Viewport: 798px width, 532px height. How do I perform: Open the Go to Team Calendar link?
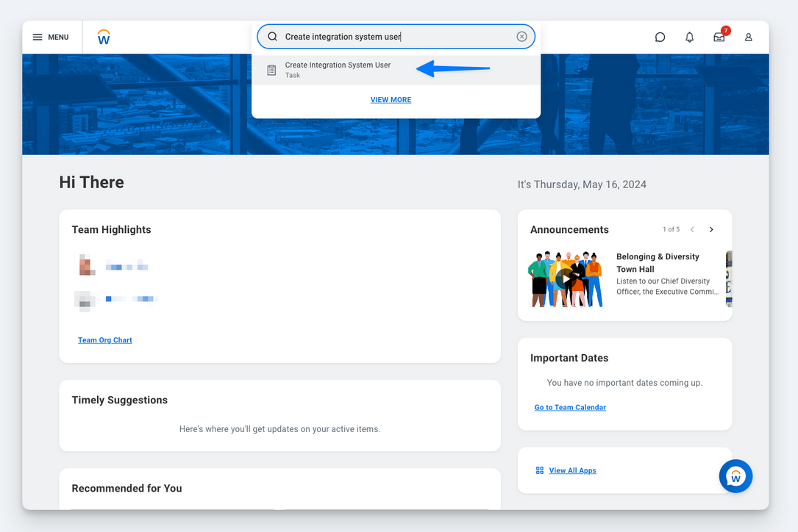[x=570, y=407]
